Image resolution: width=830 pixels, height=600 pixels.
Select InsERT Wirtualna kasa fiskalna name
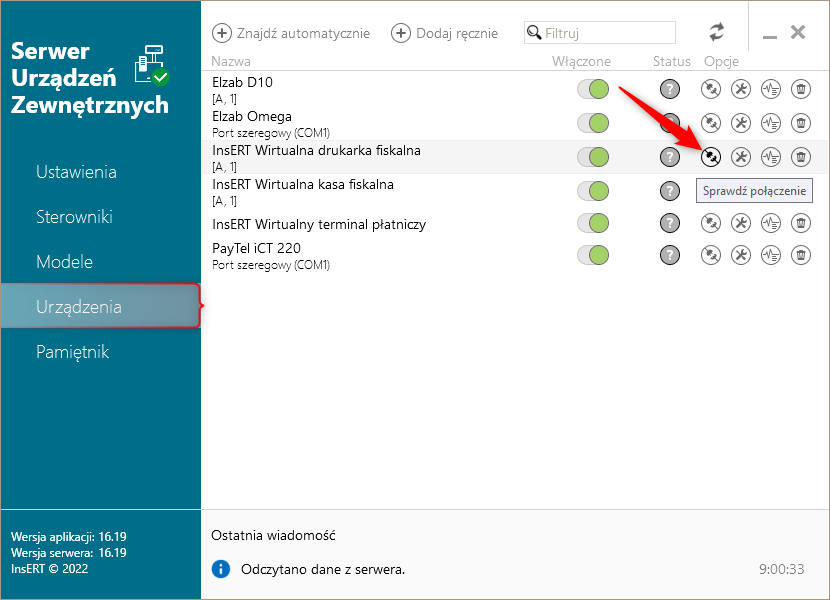coord(303,184)
